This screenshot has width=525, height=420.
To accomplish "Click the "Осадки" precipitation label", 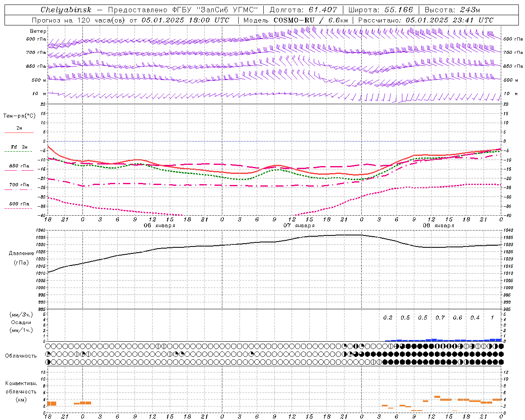I will 21,322.
